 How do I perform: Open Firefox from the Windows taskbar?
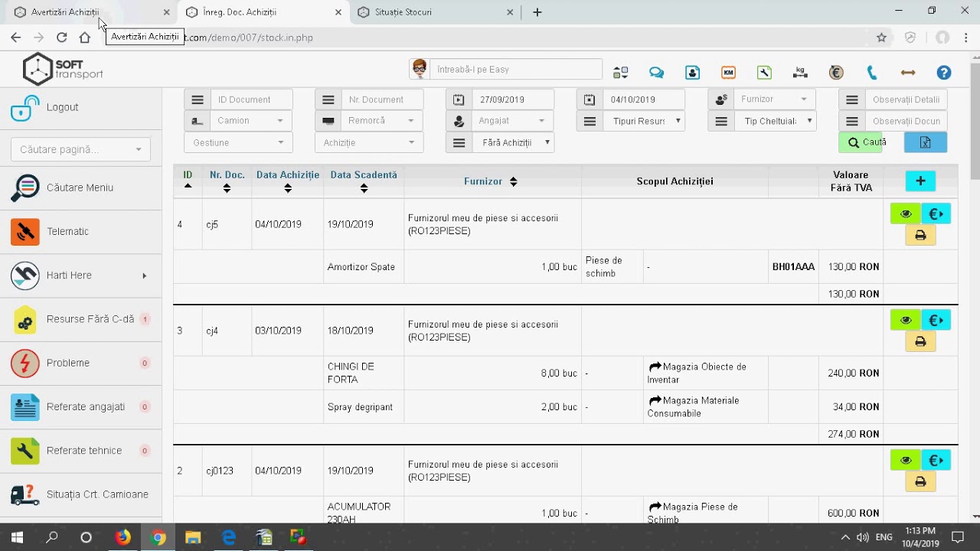(122, 537)
